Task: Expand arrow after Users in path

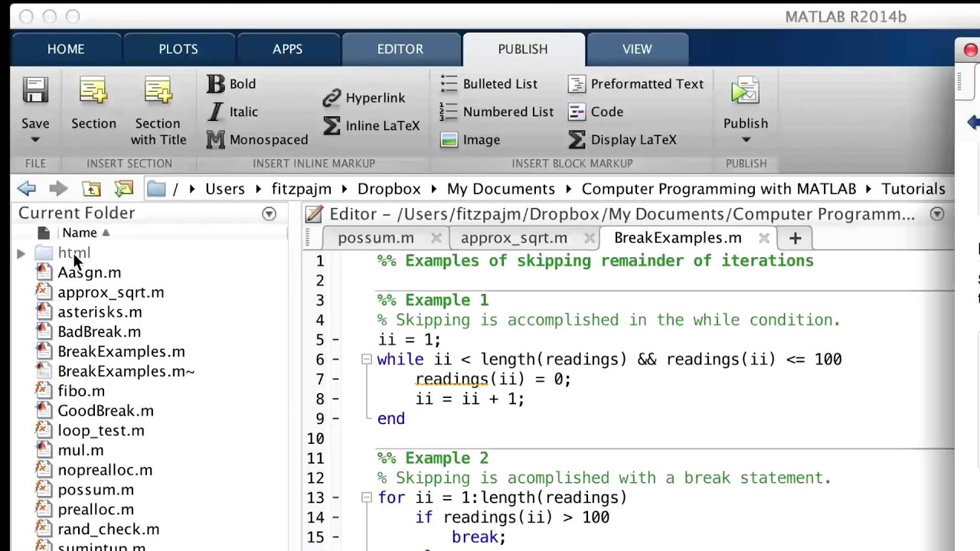Action: [x=258, y=189]
